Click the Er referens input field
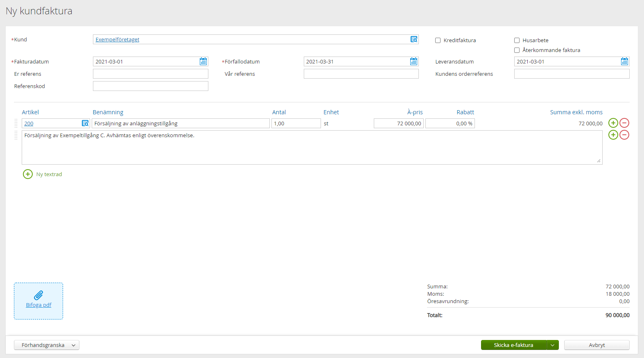 click(151, 74)
